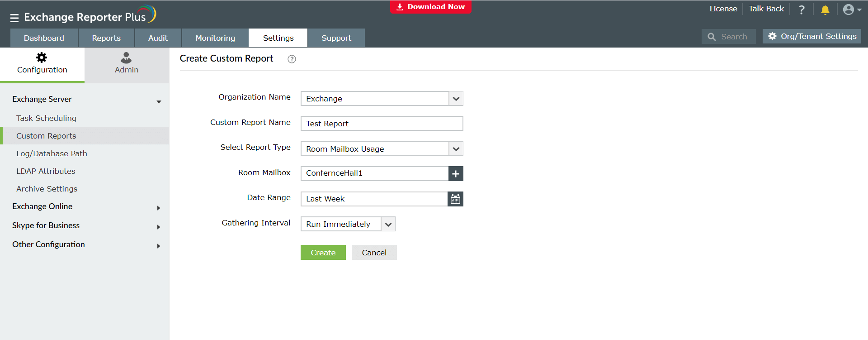Screen dimensions: 868x340
Task: Click the Exchange Reporter Plus logo
Action: (x=90, y=15)
